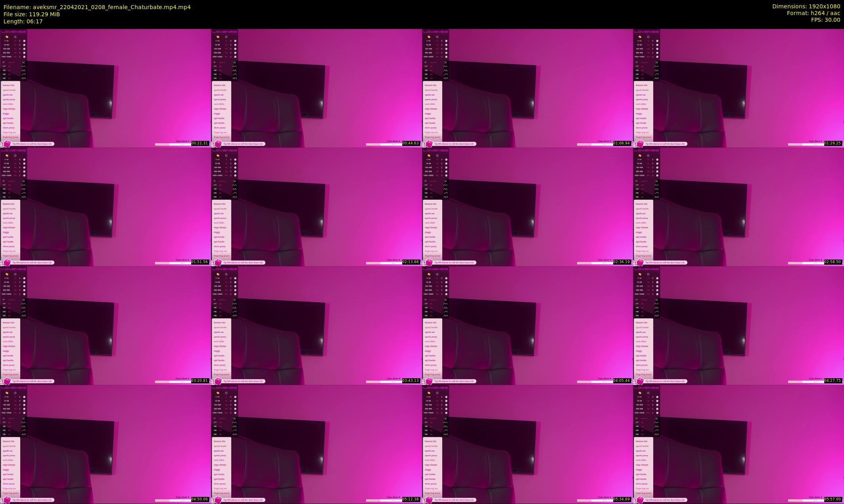The height and width of the screenshot is (504, 844).
Task: Open the frame at timestamp 04:50.06
Action: [x=105, y=444]
